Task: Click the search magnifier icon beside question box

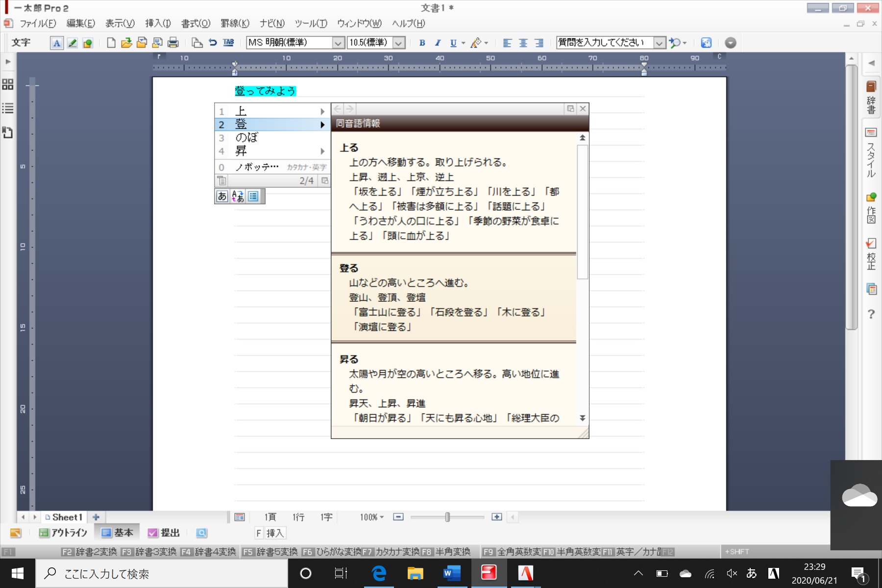Action: point(675,43)
